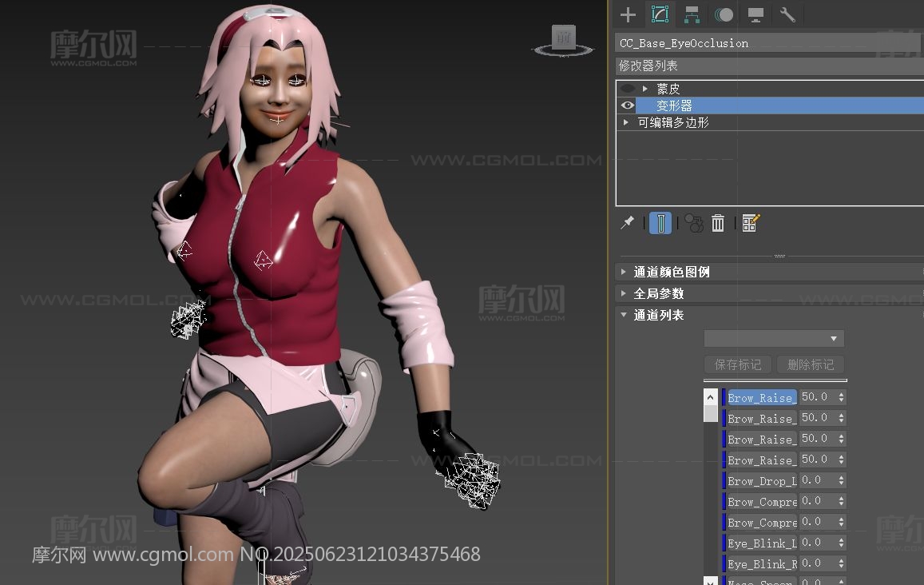
Task: Click the blue color indicator beside Eye_Blink_R
Action: [724, 563]
